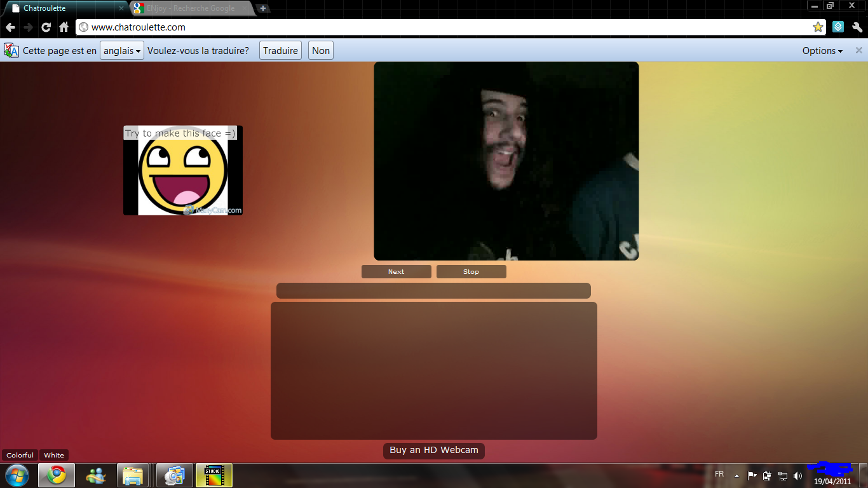Screen dimensions: 868x488
Task: Switch to the White theme
Action: (54, 455)
